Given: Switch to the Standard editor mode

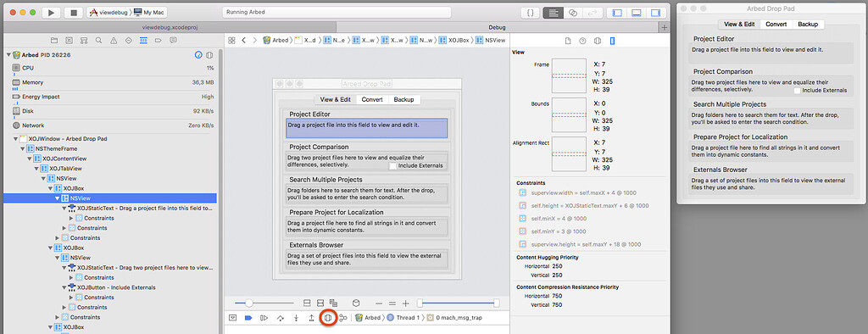Looking at the screenshot, I should coord(553,13).
